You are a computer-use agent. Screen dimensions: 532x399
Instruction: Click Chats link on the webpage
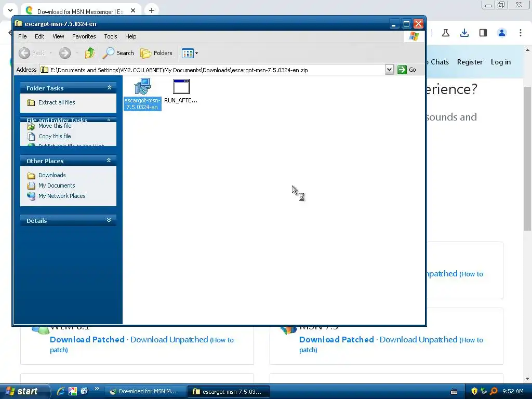coord(440,62)
